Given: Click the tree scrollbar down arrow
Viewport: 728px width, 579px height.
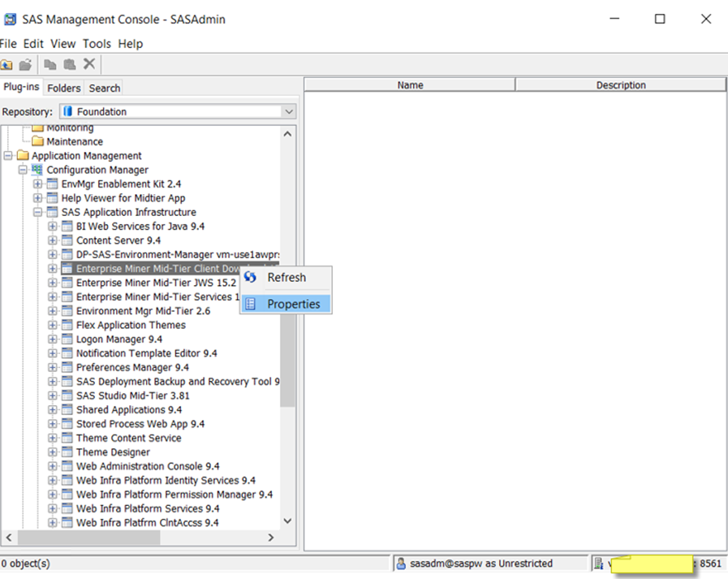Looking at the screenshot, I should [287, 521].
